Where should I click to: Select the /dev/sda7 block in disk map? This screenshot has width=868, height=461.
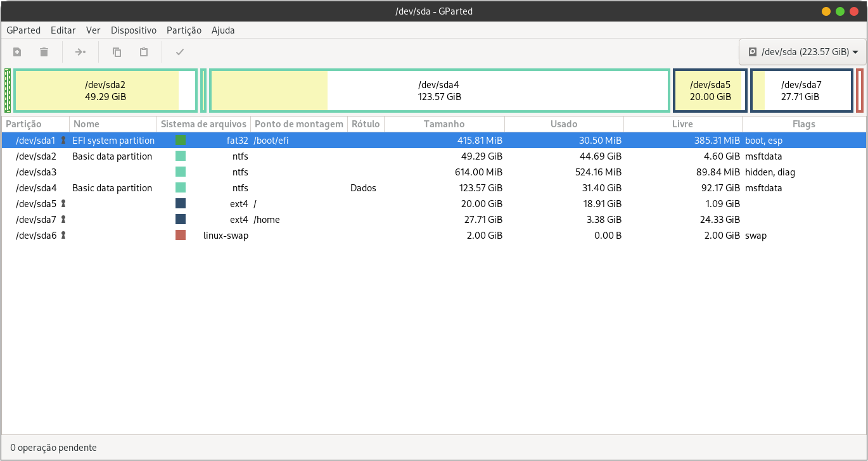801,91
